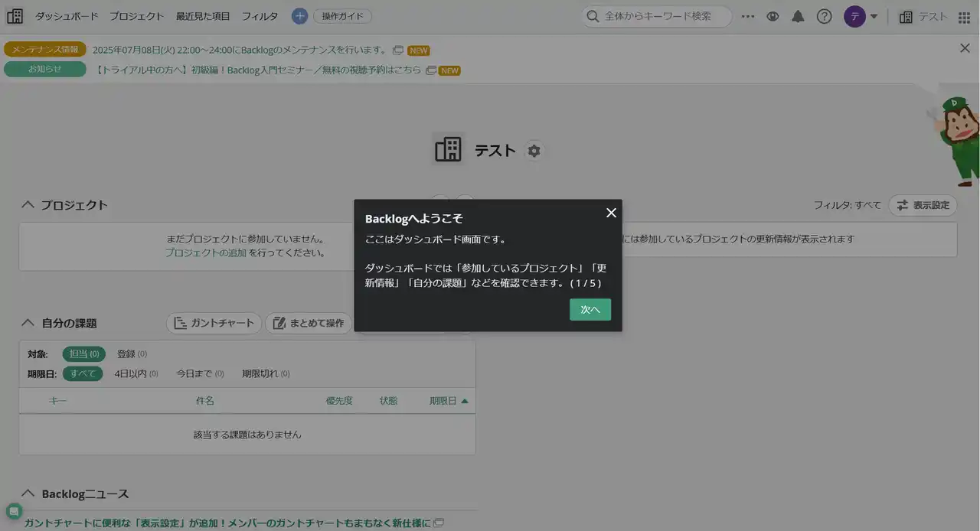The height and width of the screenshot is (531, 980).
Task: Close the Backlogへようこそ dialog
Action: tap(611, 213)
